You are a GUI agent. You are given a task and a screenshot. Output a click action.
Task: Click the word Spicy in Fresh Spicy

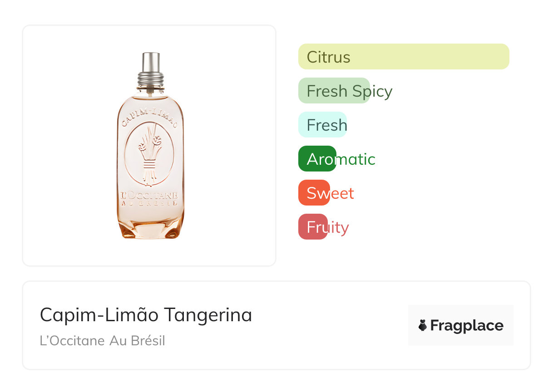pos(372,91)
